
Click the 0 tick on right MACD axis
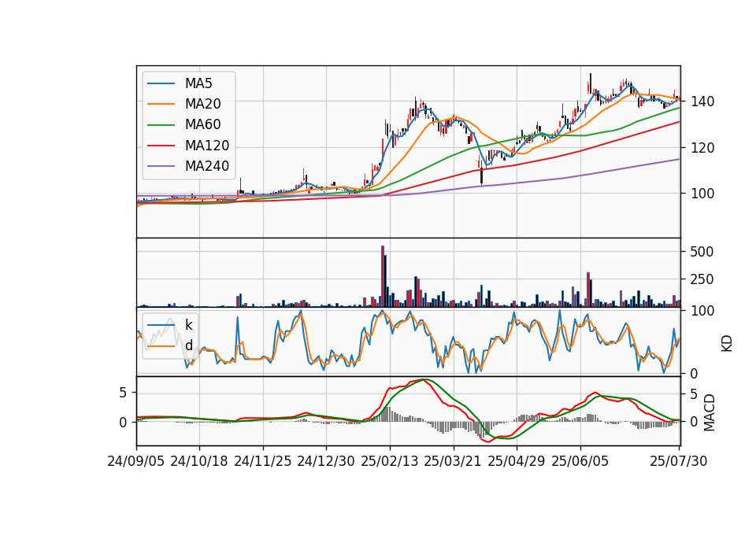pos(695,422)
